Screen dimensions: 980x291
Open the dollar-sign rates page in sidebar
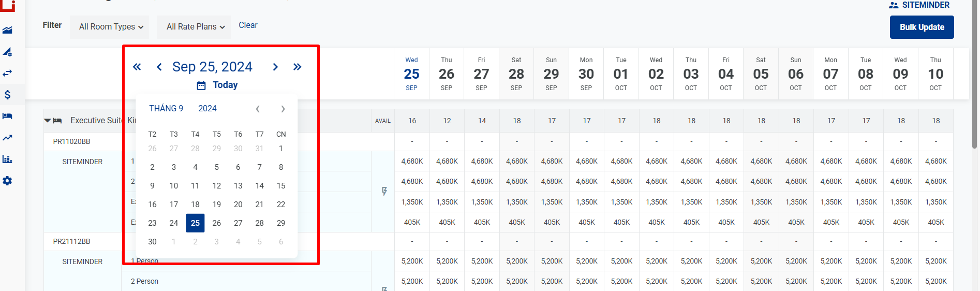coord(7,95)
